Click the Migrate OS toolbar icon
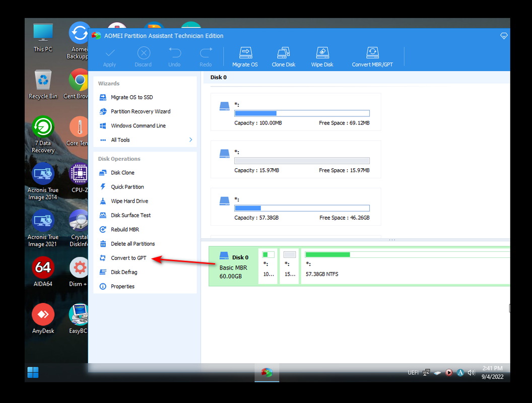 point(245,56)
